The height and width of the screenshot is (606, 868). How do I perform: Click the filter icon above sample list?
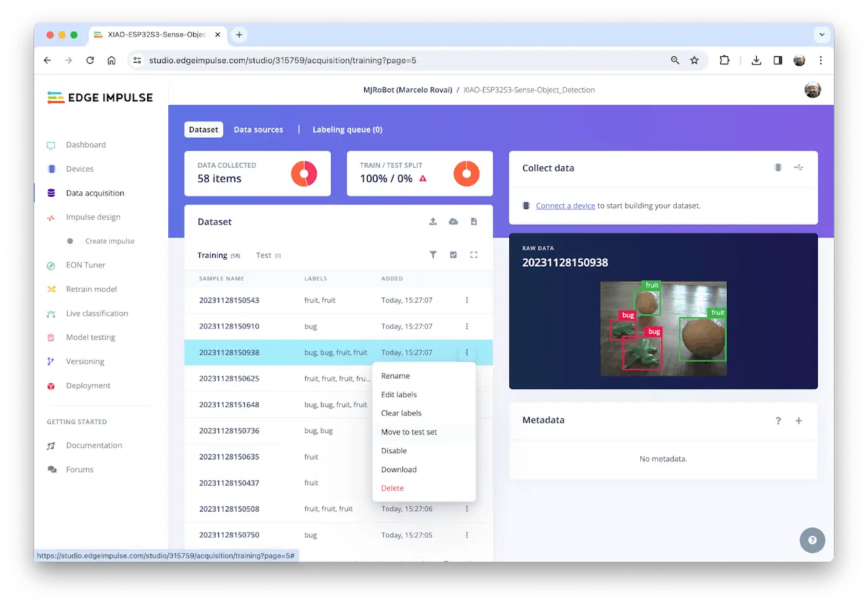(x=433, y=255)
